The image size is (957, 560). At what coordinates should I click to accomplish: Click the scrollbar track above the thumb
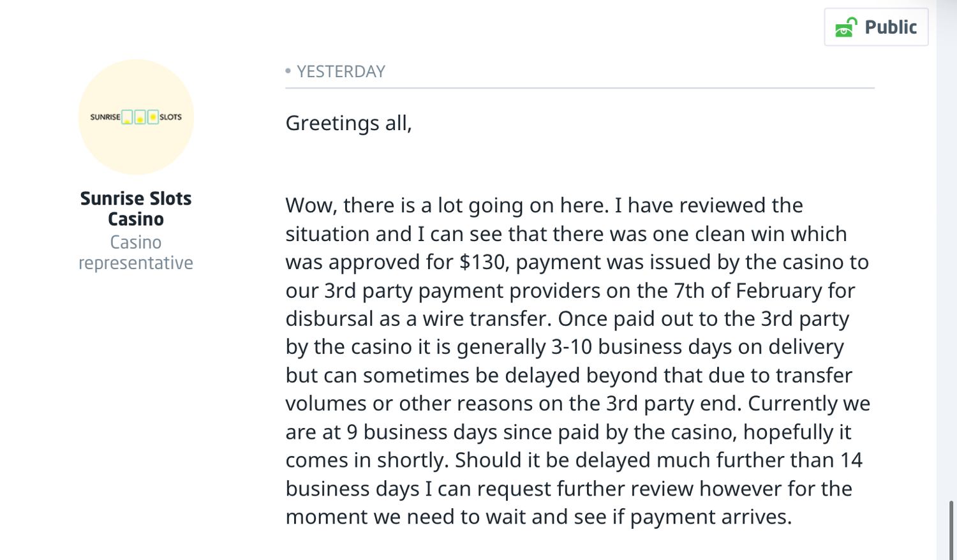[x=951, y=255]
